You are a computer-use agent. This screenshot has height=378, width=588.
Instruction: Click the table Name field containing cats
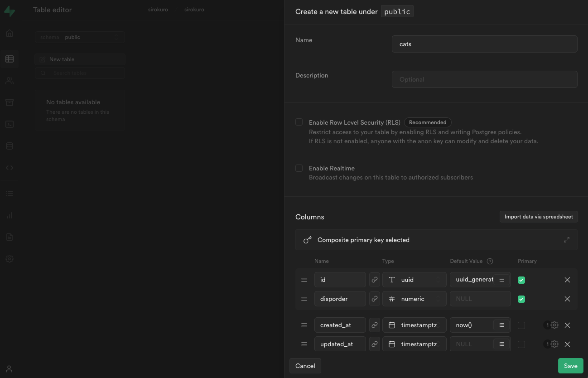[485, 44]
